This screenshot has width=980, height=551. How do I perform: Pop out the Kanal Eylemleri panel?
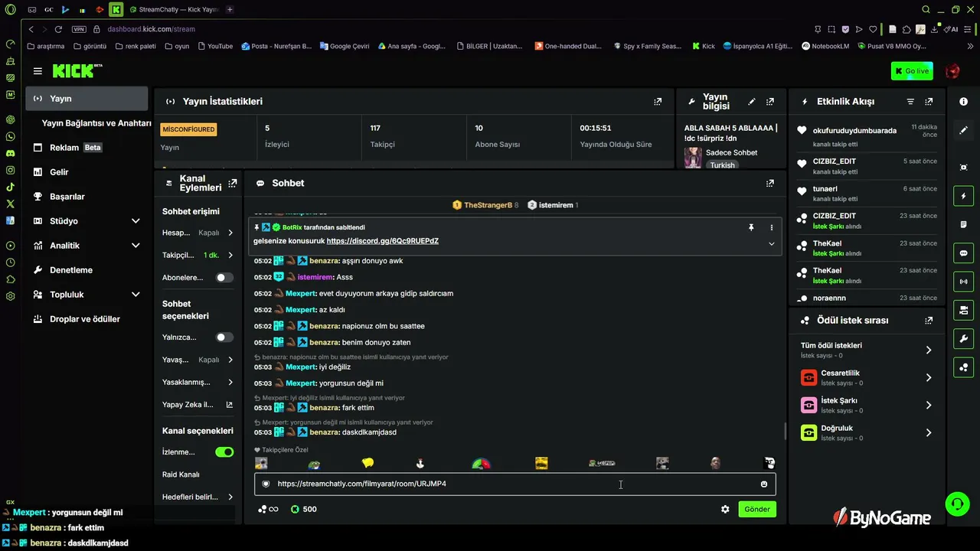click(x=233, y=183)
